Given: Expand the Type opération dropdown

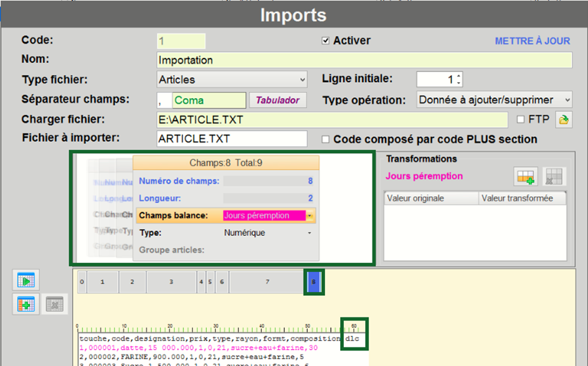Looking at the screenshot, I should click(x=567, y=100).
